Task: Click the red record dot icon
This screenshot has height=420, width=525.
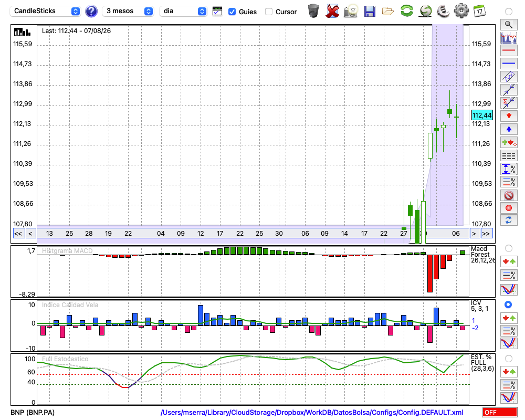Action: [x=509, y=208]
